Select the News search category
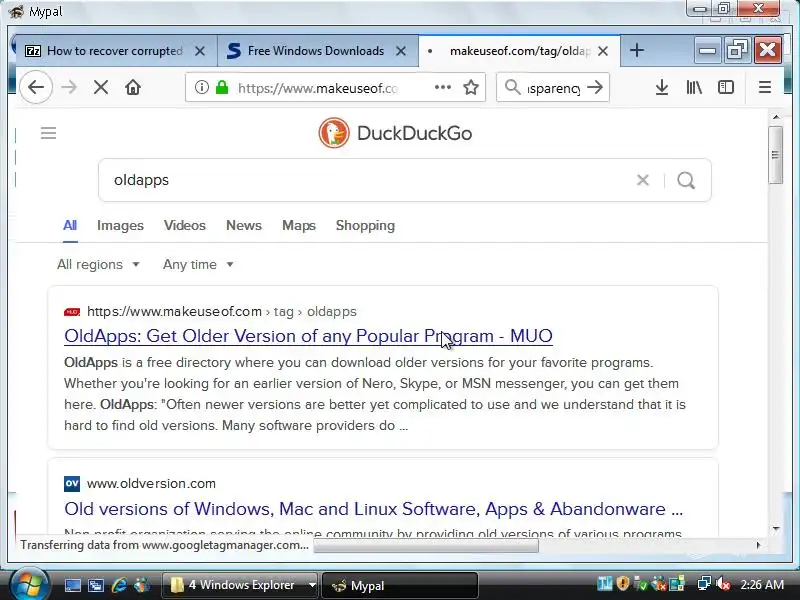Image resolution: width=800 pixels, height=600 pixels. coord(244,226)
